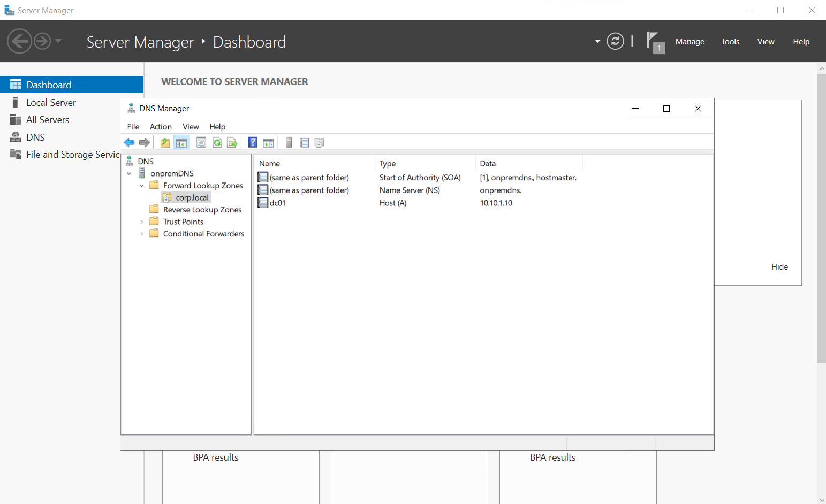Screen dimensions: 826x504
Task: Click the onpremDNS server icon in tree
Action: point(142,173)
